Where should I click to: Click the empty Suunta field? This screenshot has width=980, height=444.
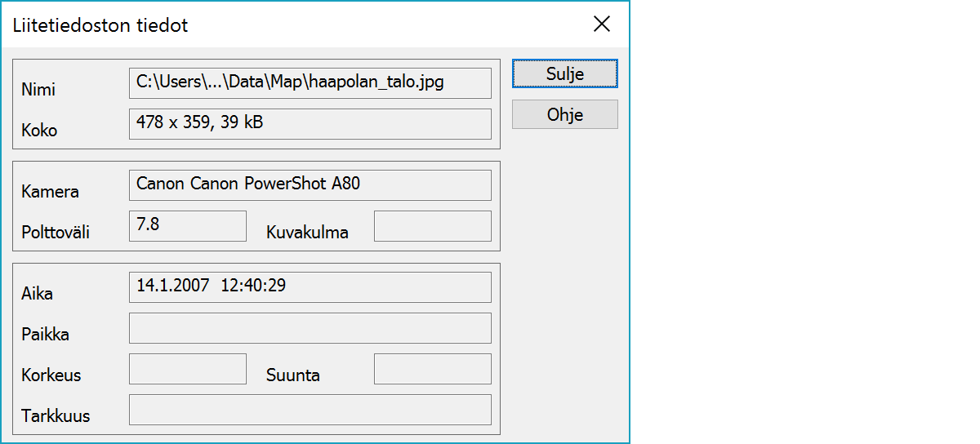(432, 369)
